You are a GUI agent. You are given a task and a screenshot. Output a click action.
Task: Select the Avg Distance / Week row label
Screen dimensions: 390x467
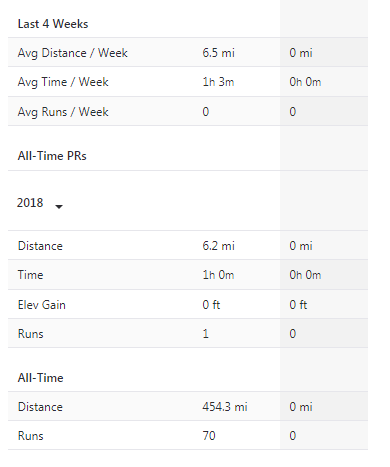73,53
